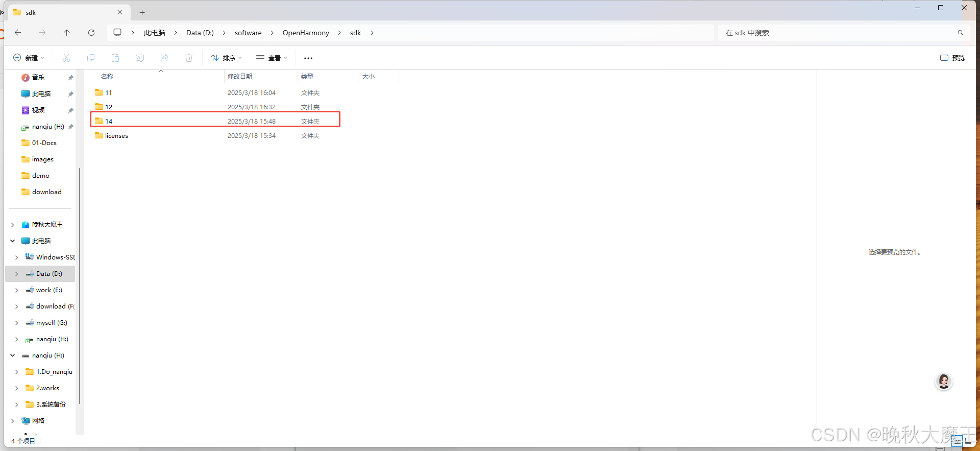Click the Delete trash can icon
Image resolution: width=980 pixels, height=451 pixels.
click(189, 58)
